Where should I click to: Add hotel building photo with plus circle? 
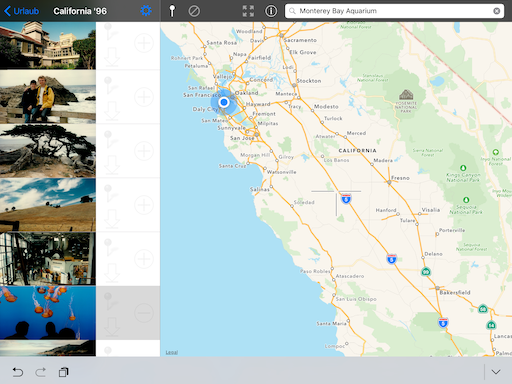[x=144, y=43]
